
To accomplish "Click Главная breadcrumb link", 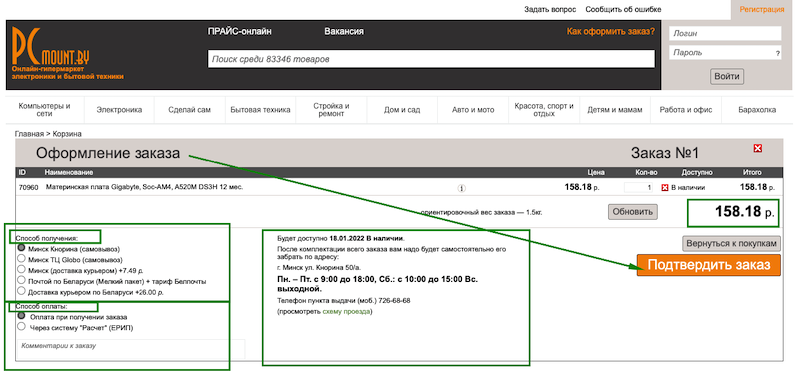I will pos(29,134).
